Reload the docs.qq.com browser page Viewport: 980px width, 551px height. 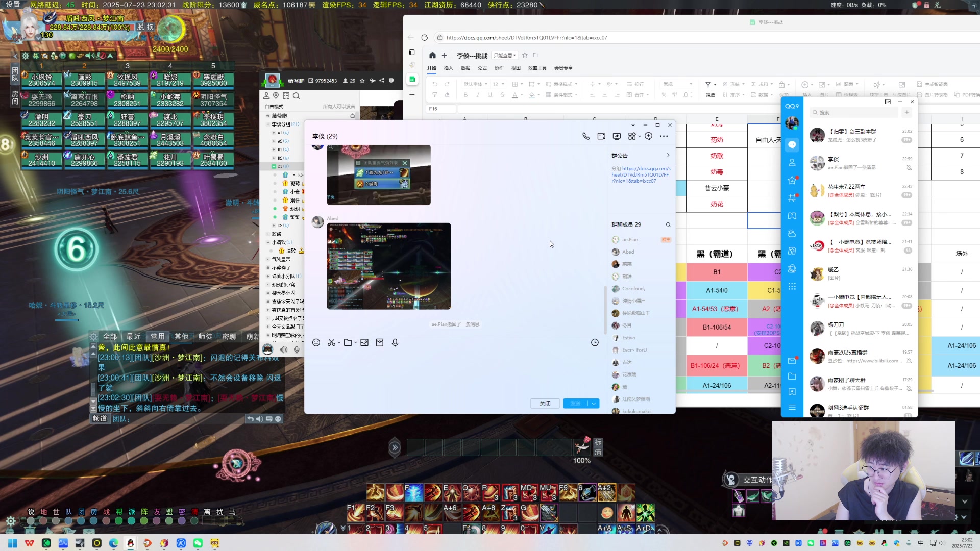[424, 38]
